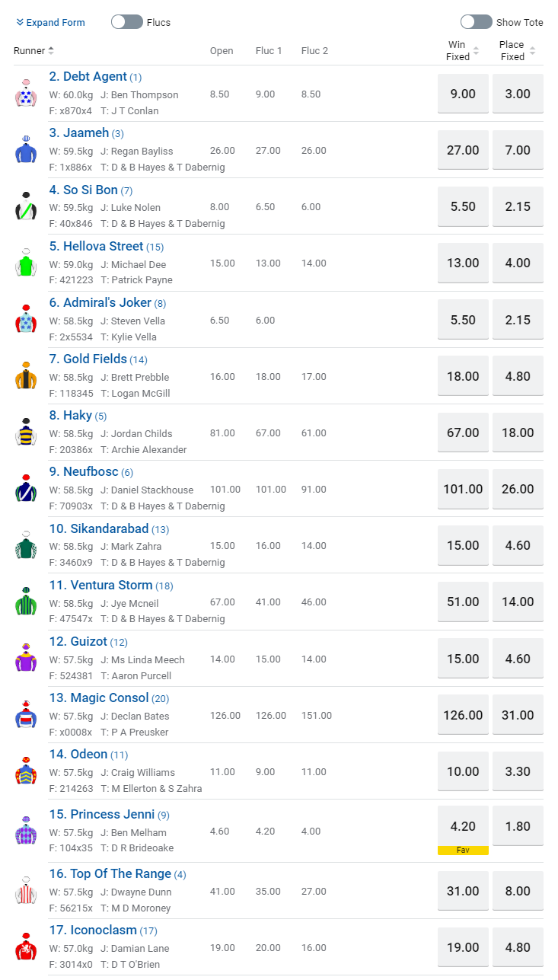Select Haky win odds 67.00

(x=463, y=433)
